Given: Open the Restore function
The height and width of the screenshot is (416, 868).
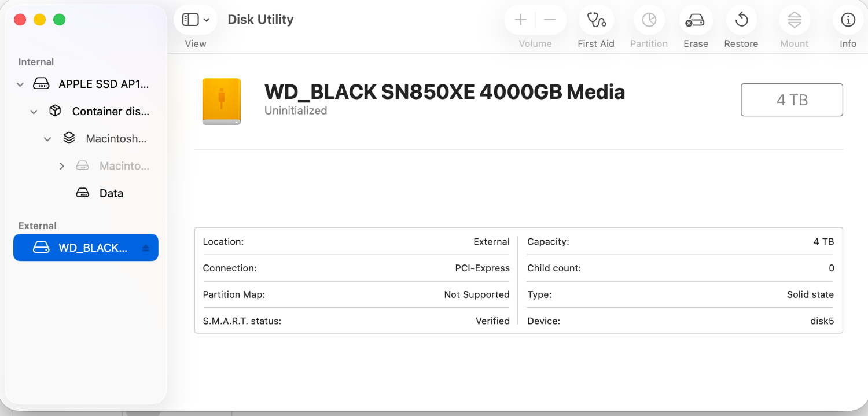Looking at the screenshot, I should point(741,21).
